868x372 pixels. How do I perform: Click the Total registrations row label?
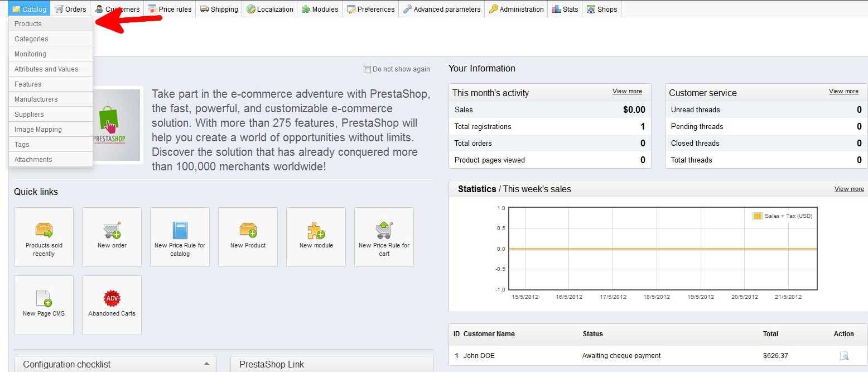tap(483, 127)
